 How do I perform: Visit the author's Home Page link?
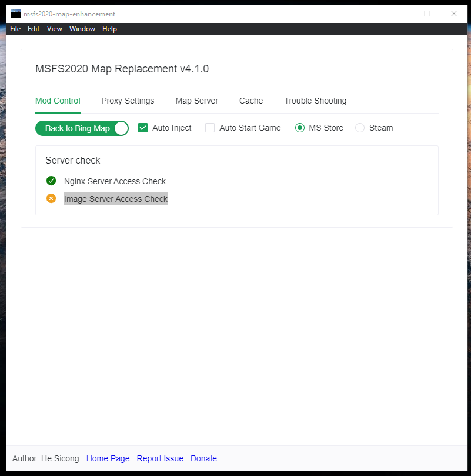tap(108, 458)
